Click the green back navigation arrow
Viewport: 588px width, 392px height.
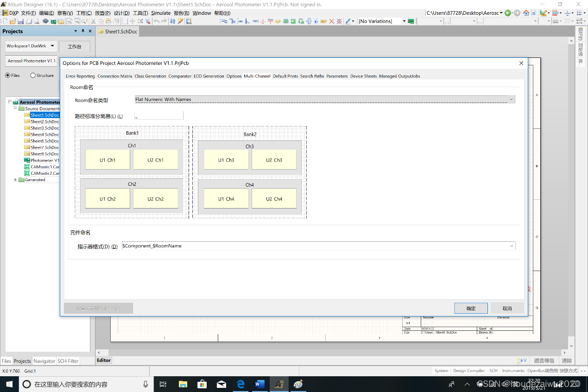pos(508,13)
